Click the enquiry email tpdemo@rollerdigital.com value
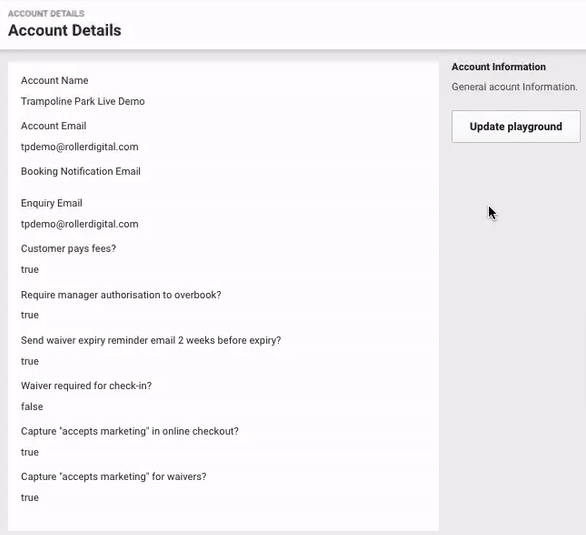The image size is (586, 535). click(x=80, y=224)
